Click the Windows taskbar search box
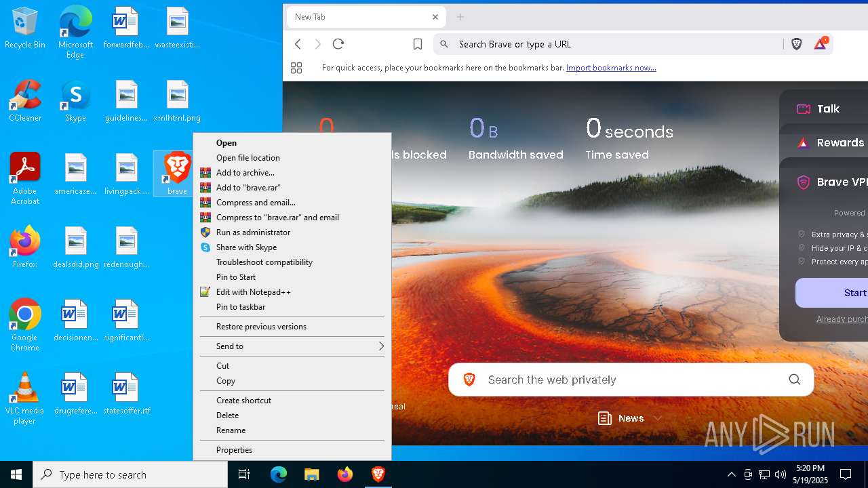Viewport: 868px width, 488px height. point(130,474)
